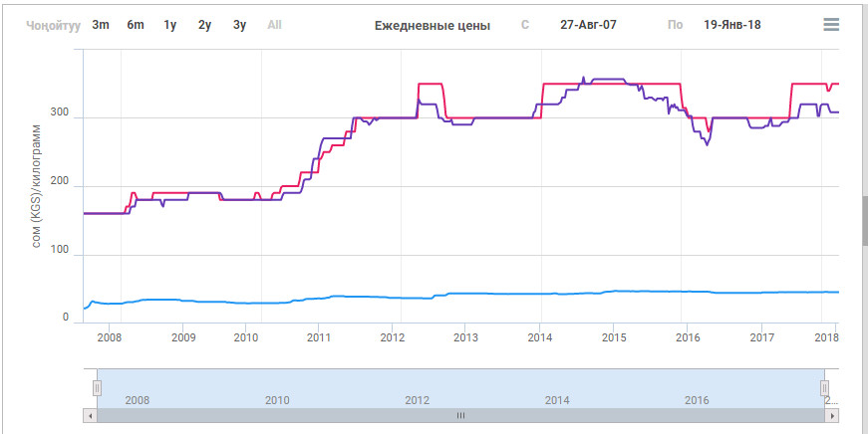Viewport: 868px width, 434px height.
Task: Set zoom range to 3y
Action: pos(239,25)
